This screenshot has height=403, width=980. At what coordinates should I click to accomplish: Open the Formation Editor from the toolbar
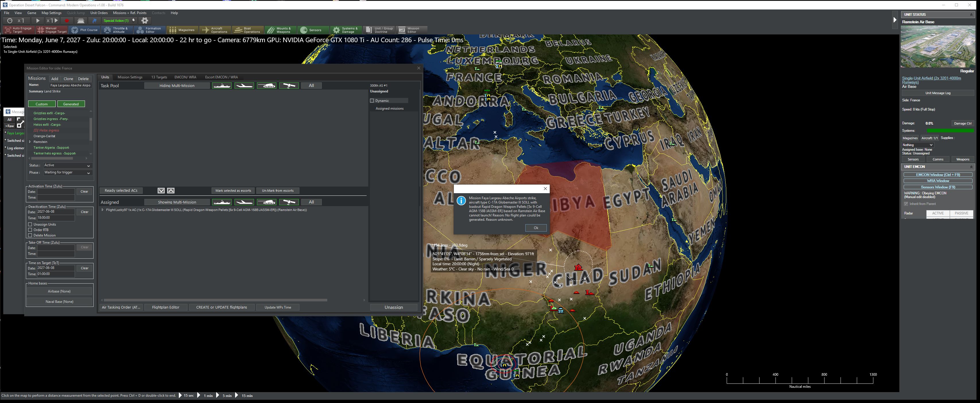[x=150, y=30]
